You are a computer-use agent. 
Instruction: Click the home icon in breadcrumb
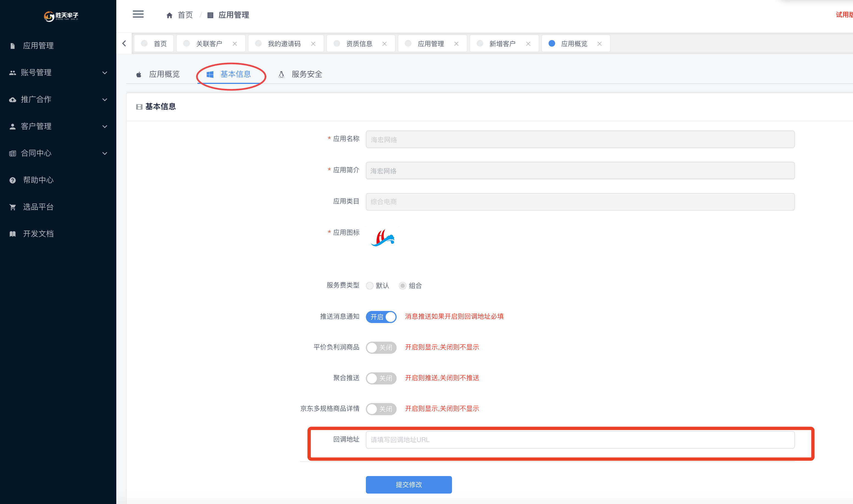(x=169, y=15)
